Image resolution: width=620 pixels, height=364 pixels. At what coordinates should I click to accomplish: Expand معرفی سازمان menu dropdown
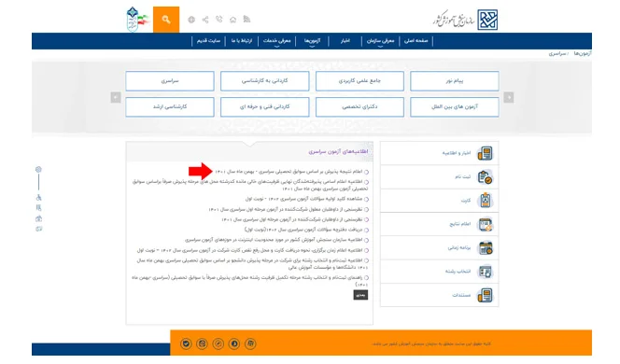(x=380, y=41)
